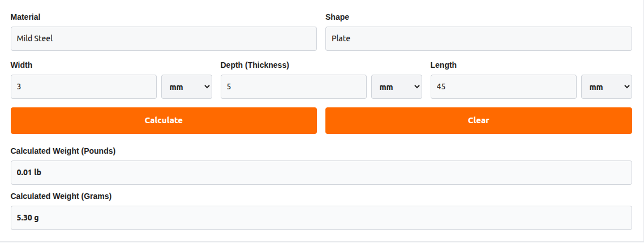644x243 pixels.
Task: Click the Length label text
Action: click(x=443, y=65)
